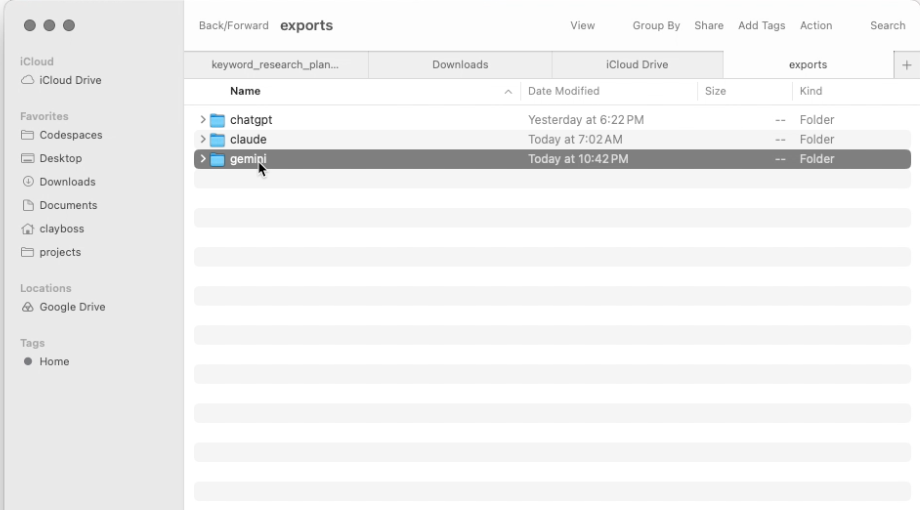
Task: Click Back/Forward navigation control
Action: tap(234, 25)
